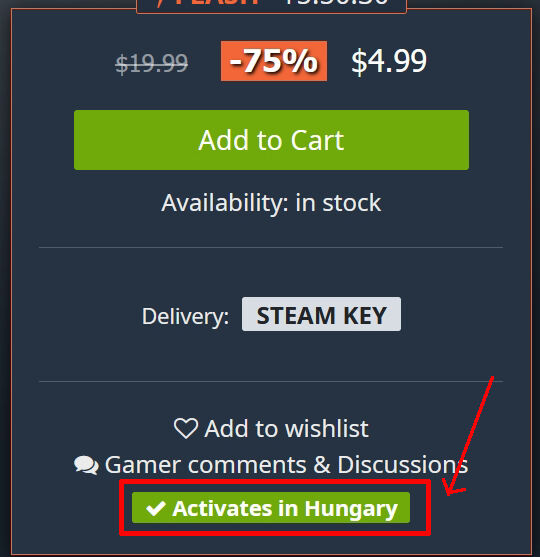This screenshot has height=557, width=540.
Task: Click the red arrow annotation
Action: 469,436
